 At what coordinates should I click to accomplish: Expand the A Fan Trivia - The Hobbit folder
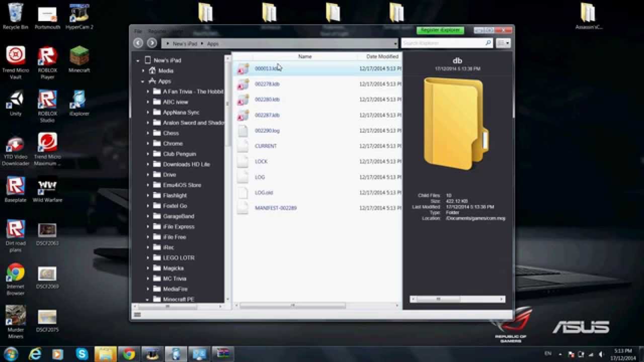click(148, 92)
